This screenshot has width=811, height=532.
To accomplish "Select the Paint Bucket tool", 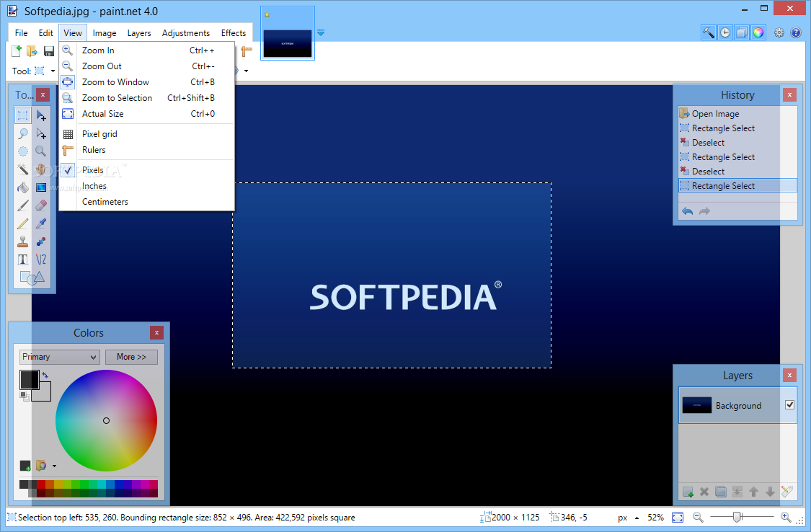I will click(x=23, y=187).
